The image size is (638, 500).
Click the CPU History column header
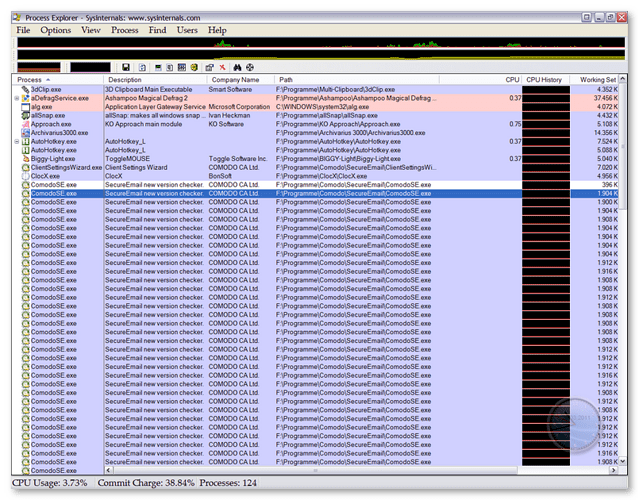pos(545,80)
